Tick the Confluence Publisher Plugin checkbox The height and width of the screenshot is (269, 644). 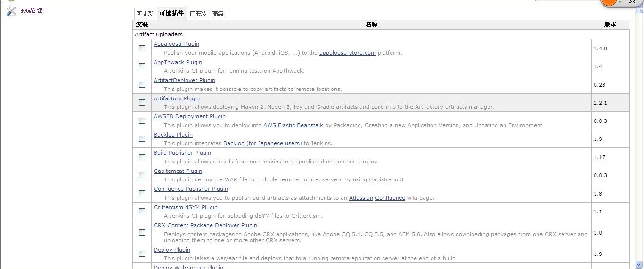[142, 193]
